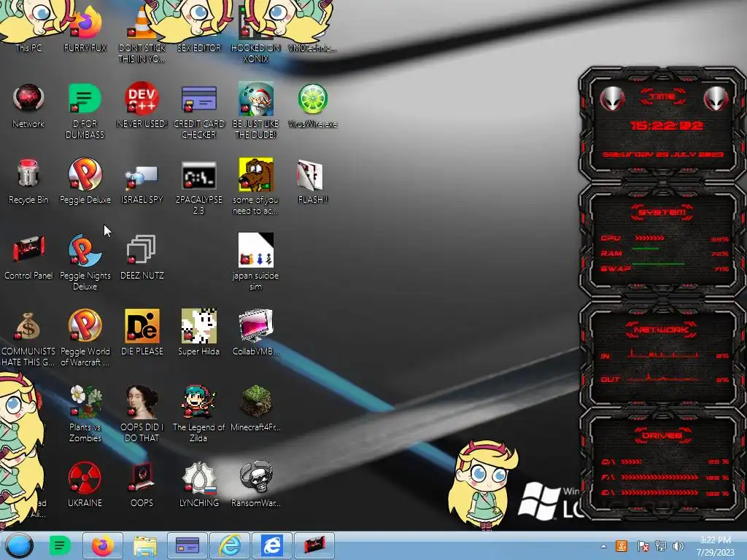Screen dimensions: 747x560
Task: Click the F:\ drive usage bar
Action: click(659, 477)
